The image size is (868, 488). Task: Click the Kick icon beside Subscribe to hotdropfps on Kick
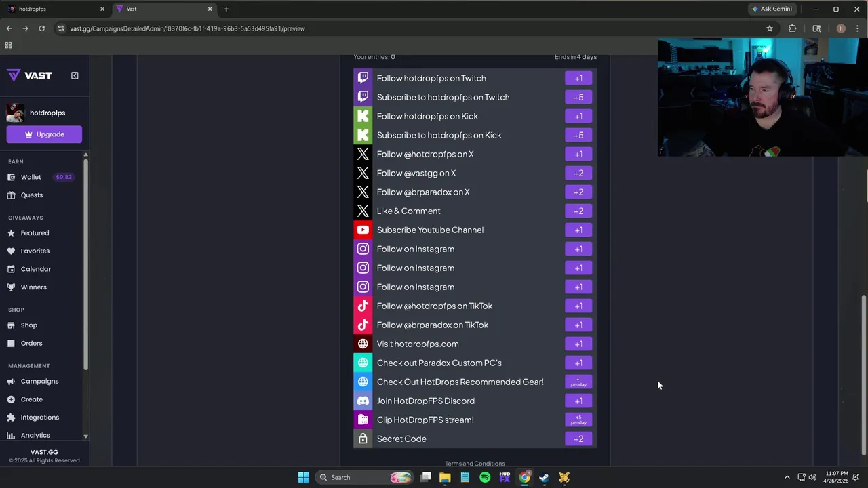363,135
